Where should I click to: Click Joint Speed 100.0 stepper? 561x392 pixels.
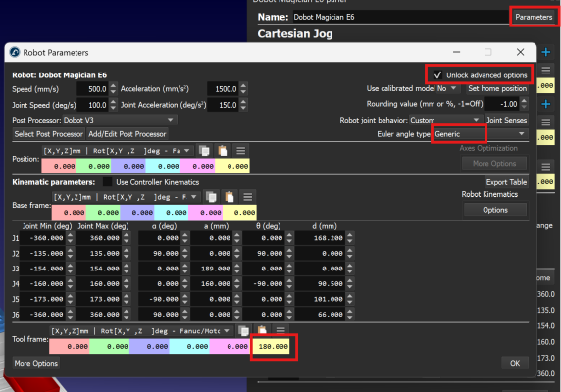point(113,105)
